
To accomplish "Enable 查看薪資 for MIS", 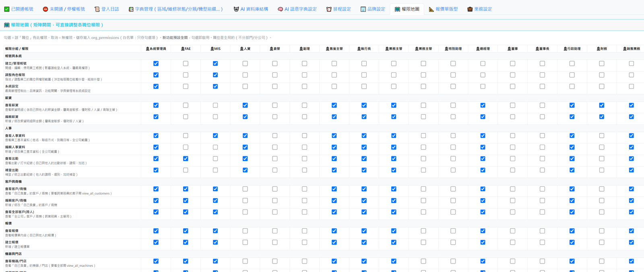I will (x=215, y=105).
